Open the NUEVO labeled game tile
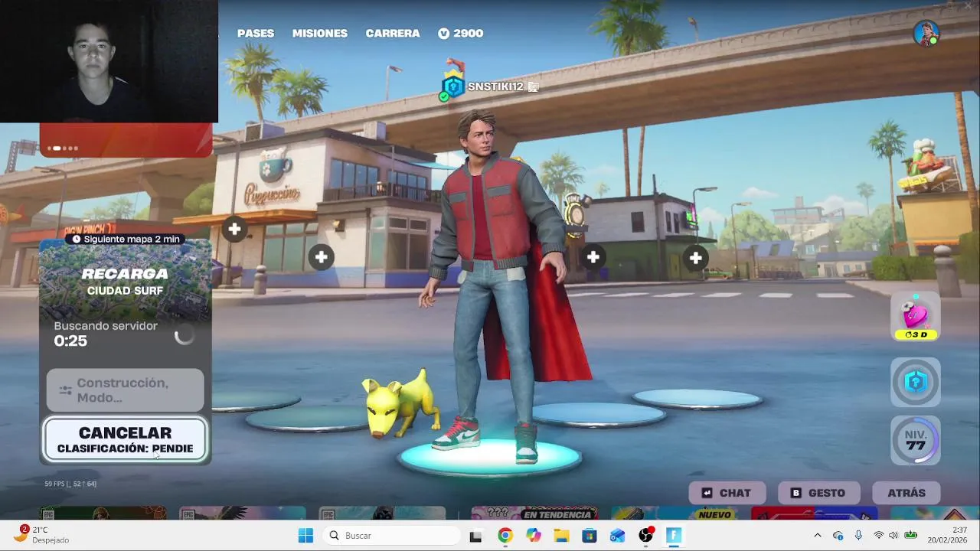The width and height of the screenshot is (980, 551). [674, 513]
